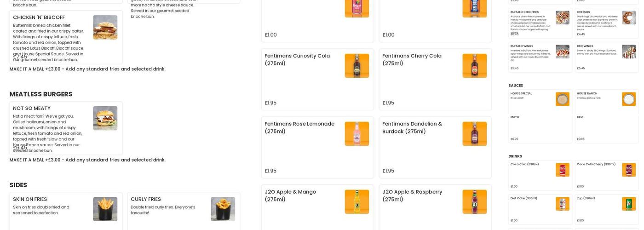
Task: Open the Buffalo Chic Fries item title
Action: coord(524,12)
